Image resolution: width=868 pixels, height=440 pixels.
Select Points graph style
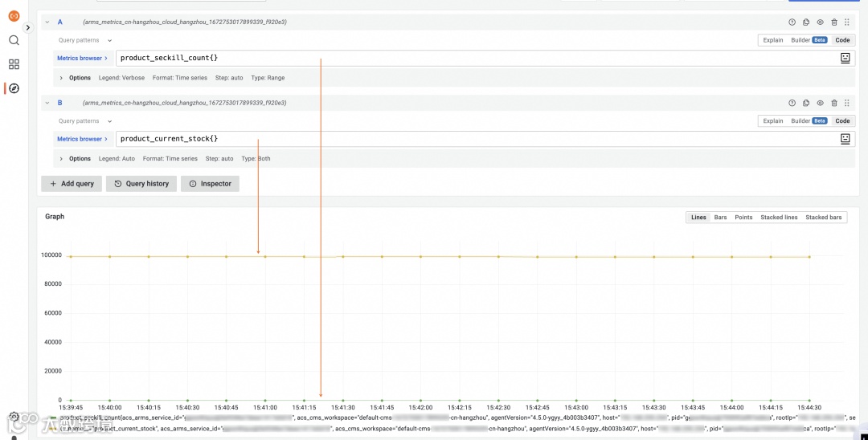coord(743,218)
